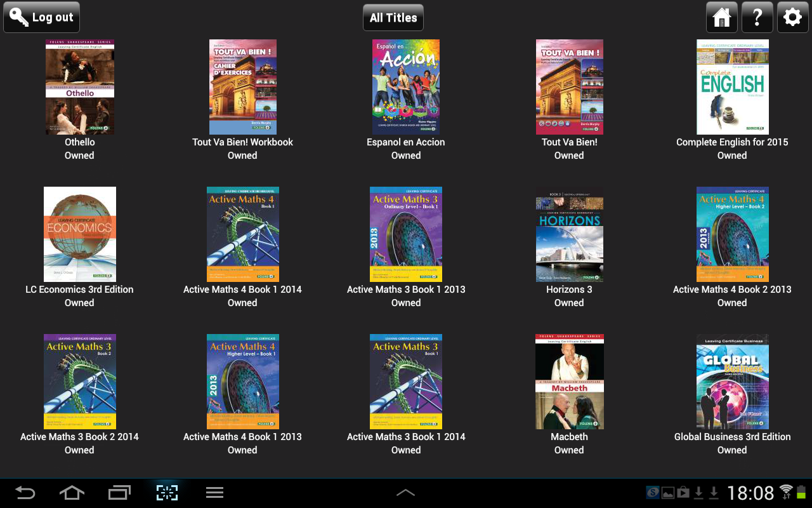Screen dimensions: 812x508
Task: Open the Macbeth book cover
Action: 570,382
